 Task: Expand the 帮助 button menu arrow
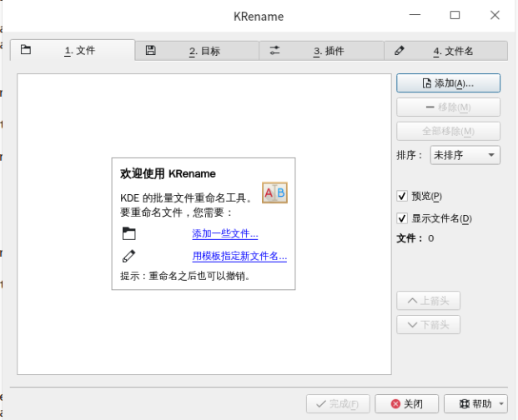pos(501,404)
